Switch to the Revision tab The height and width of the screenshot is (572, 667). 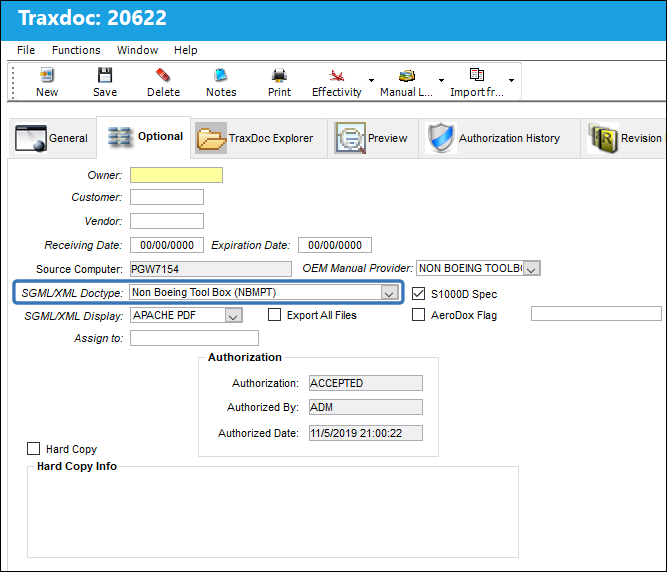click(x=624, y=138)
